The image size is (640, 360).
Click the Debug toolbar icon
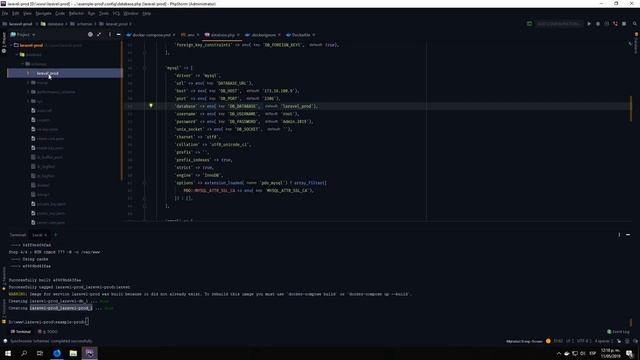tap(598, 24)
